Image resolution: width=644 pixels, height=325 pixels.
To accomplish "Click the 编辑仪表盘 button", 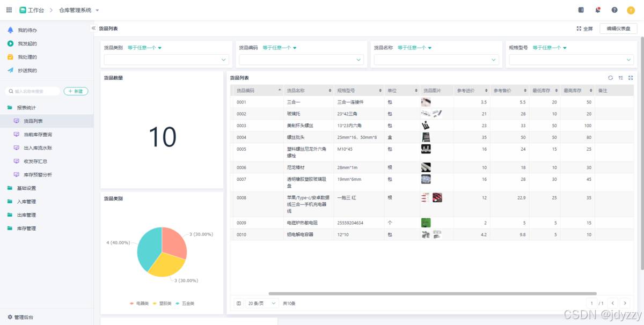I will coord(618,28).
